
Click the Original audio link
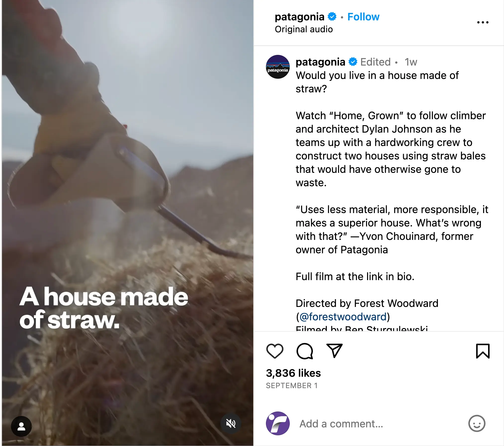[x=304, y=29]
